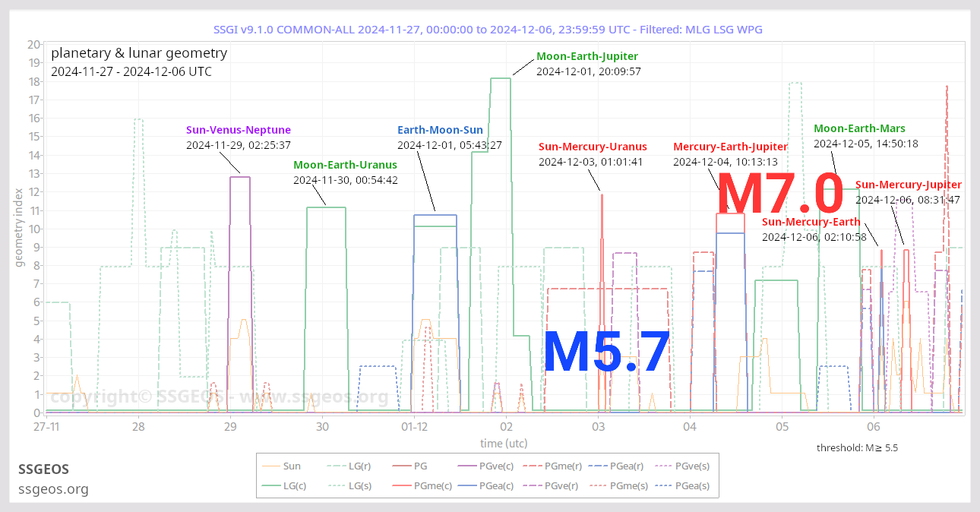Click the SSGI chart title text
Image resolution: width=980 pixels, height=512 pixels.
pyautogui.click(x=490, y=29)
